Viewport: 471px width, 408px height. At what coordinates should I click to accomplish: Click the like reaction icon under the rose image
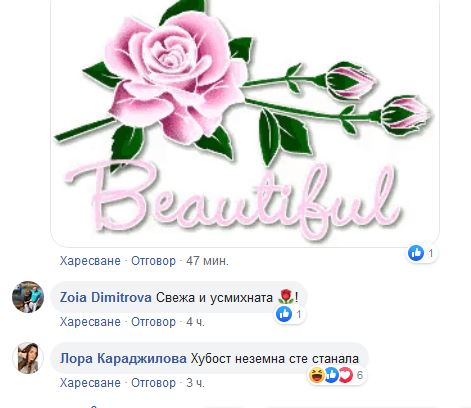416,253
